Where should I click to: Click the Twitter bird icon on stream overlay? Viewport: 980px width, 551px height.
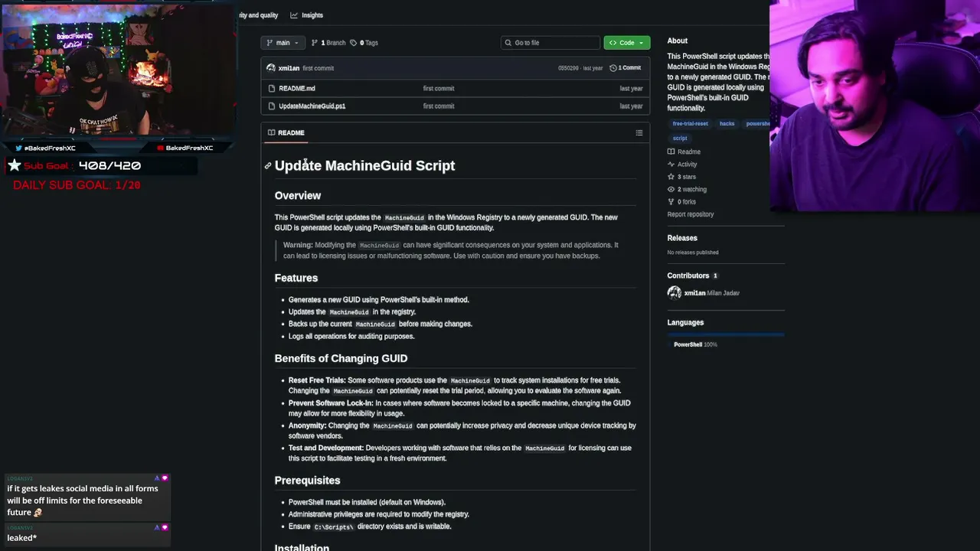coord(18,148)
